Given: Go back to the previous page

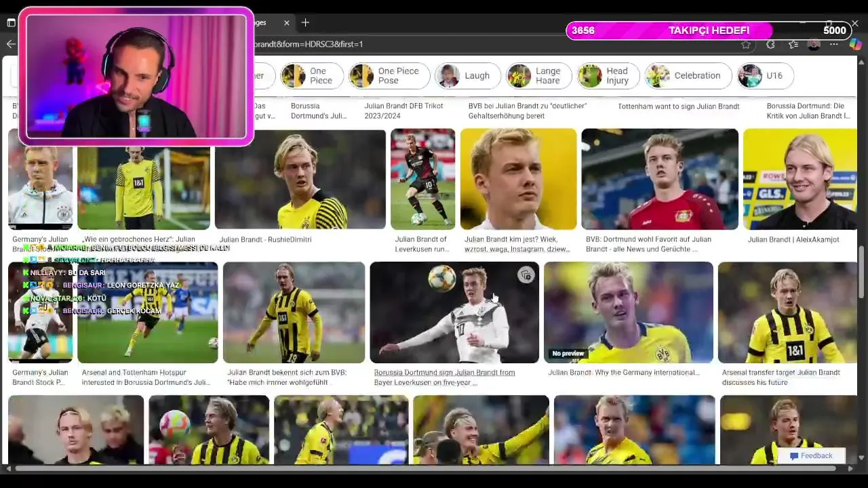Looking at the screenshot, I should (x=11, y=44).
